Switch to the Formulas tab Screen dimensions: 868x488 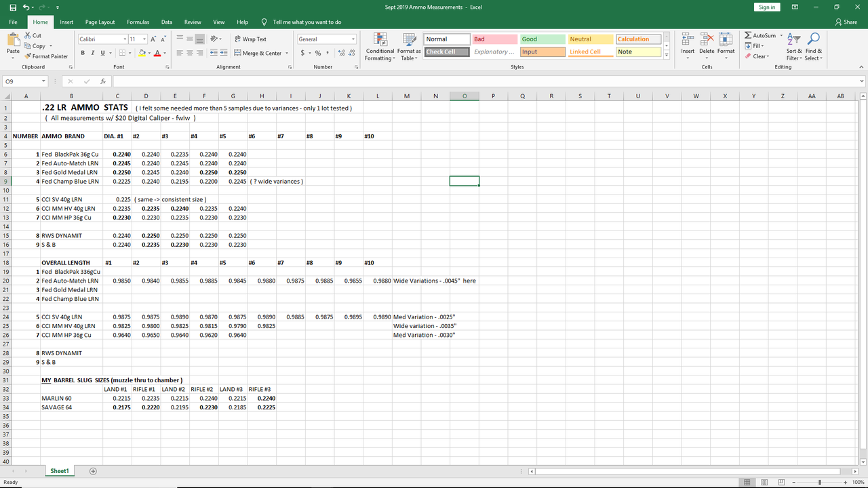click(138, 22)
